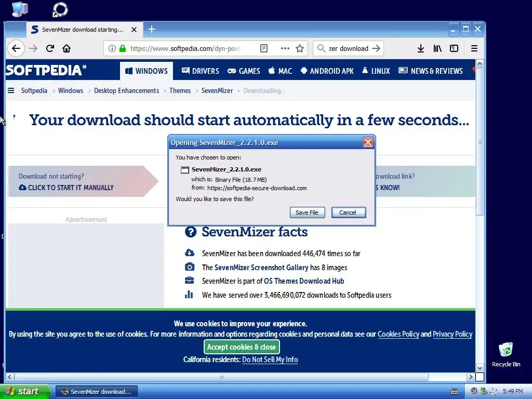The height and width of the screenshot is (399, 532).
Task: Open OS Themes Download Hub link
Action: coord(304,281)
